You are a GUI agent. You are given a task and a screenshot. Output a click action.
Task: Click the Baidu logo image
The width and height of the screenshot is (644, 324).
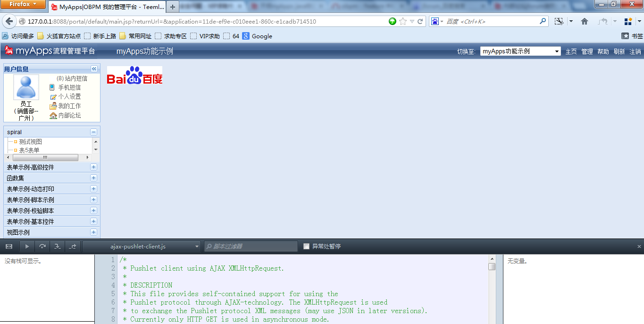point(134,75)
